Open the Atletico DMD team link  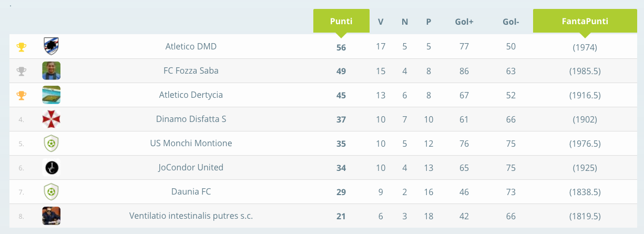(191, 46)
